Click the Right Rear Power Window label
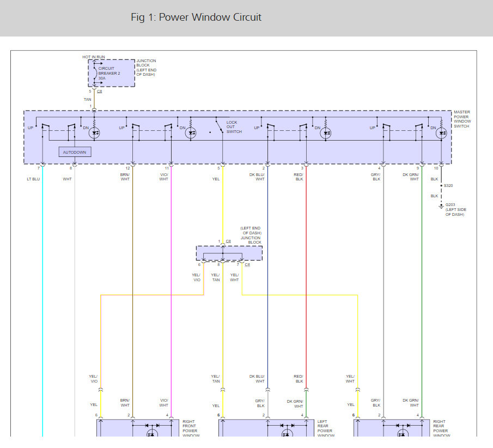This screenshot has height=448, width=493. point(441,428)
